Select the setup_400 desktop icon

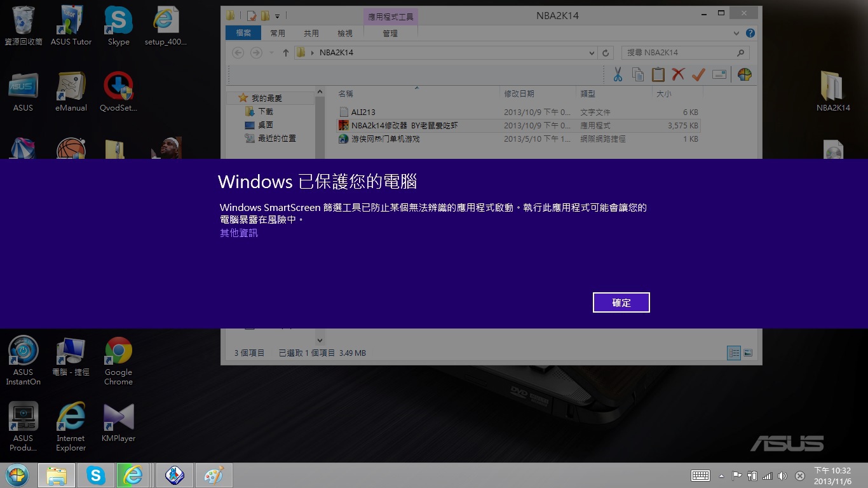pos(166,25)
